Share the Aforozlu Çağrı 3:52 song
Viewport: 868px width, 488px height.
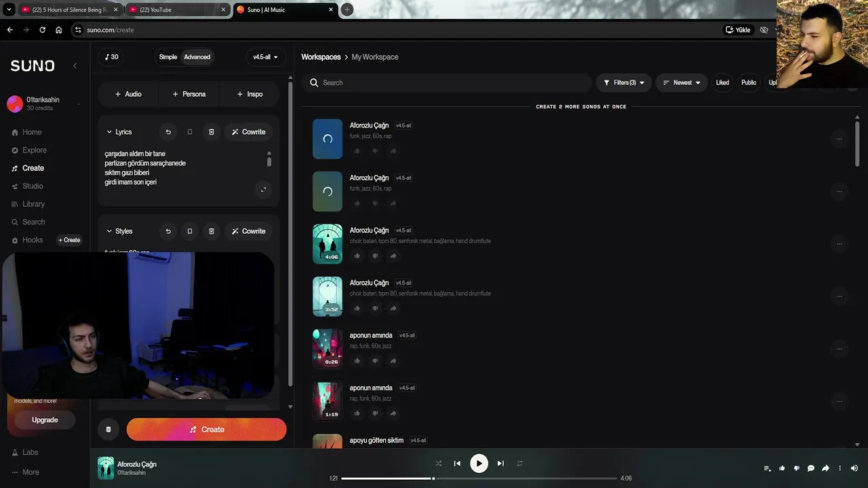tap(393, 308)
